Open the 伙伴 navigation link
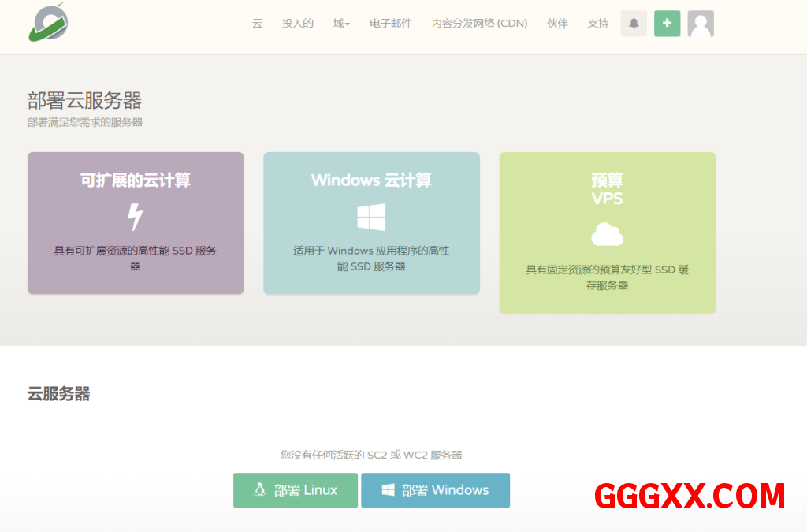Viewport: 807px width, 532px height. click(557, 24)
